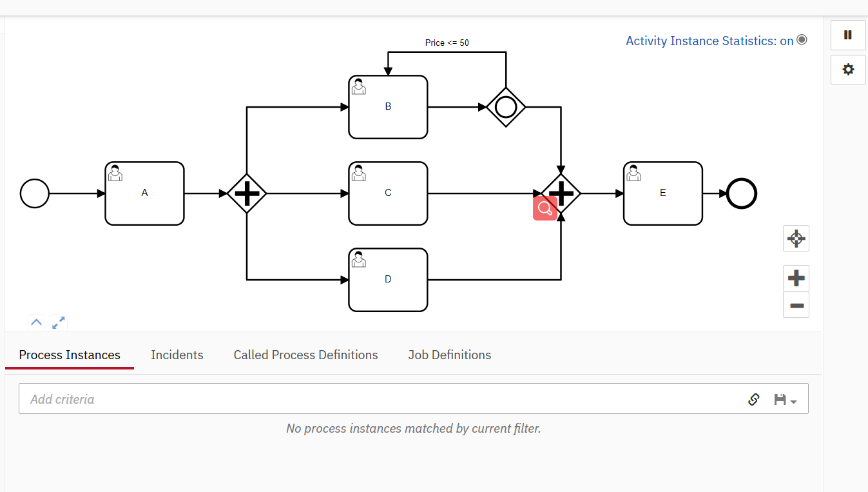The height and width of the screenshot is (492, 868).
Task: Save the current filter with the disk icon
Action: point(779,399)
